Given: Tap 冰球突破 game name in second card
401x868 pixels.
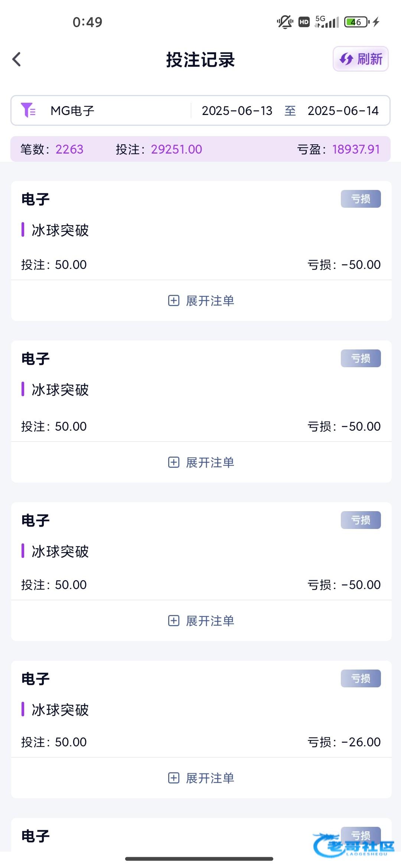Looking at the screenshot, I should [60, 390].
